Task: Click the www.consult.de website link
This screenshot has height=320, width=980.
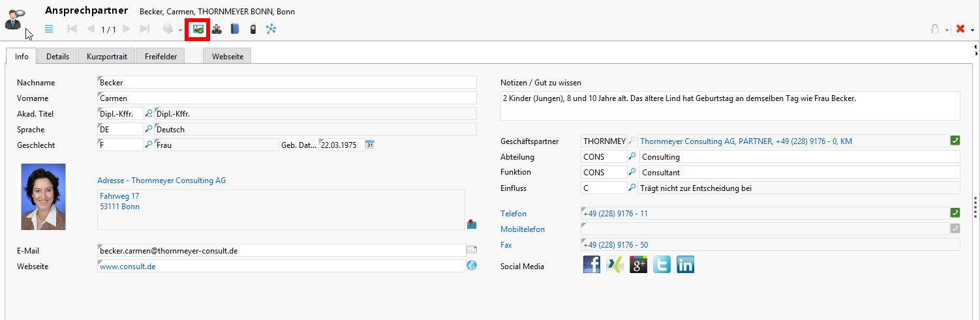Action: click(x=128, y=266)
